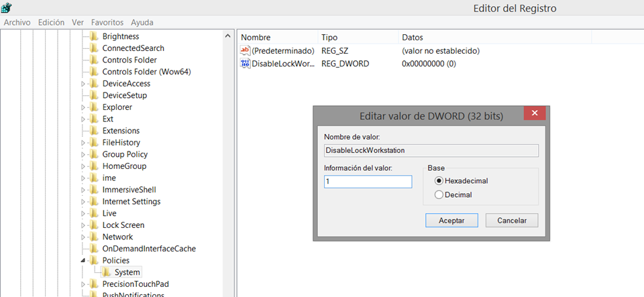This screenshot has width=644, height=297.
Task: Expand the Group Policy key
Action: tap(83, 155)
